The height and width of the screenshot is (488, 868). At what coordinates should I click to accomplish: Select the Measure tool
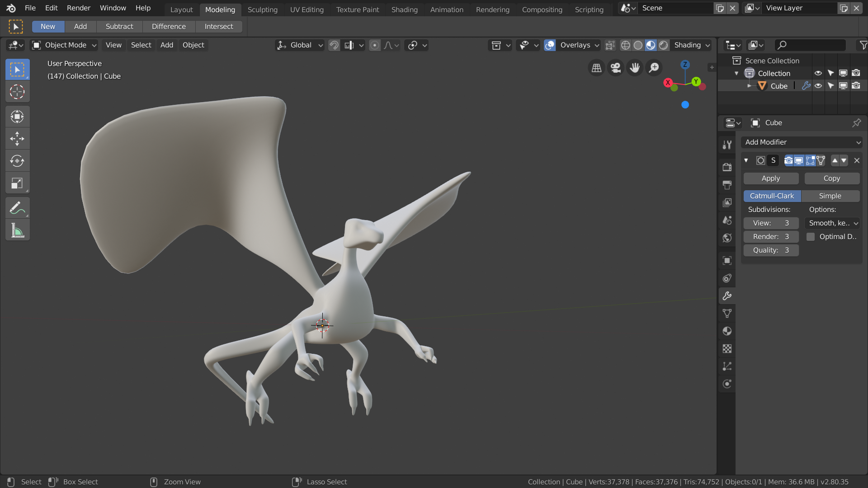click(17, 230)
